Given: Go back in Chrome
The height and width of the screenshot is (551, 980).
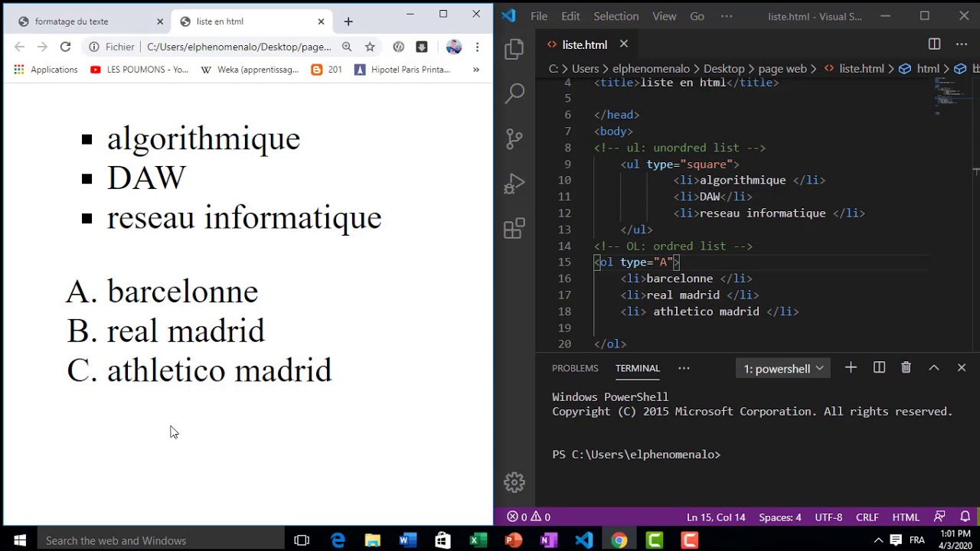Looking at the screenshot, I should (19, 47).
